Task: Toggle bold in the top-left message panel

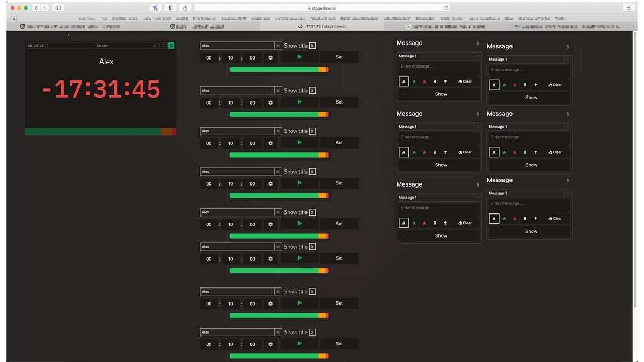Action: (435, 82)
